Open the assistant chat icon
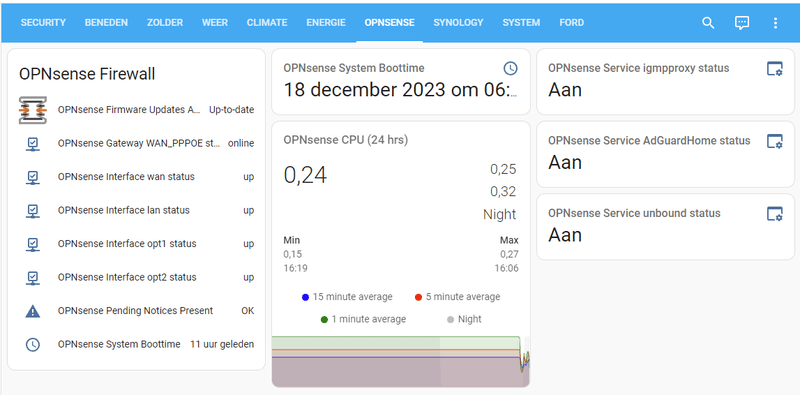The height and width of the screenshot is (395, 800). 742,23
